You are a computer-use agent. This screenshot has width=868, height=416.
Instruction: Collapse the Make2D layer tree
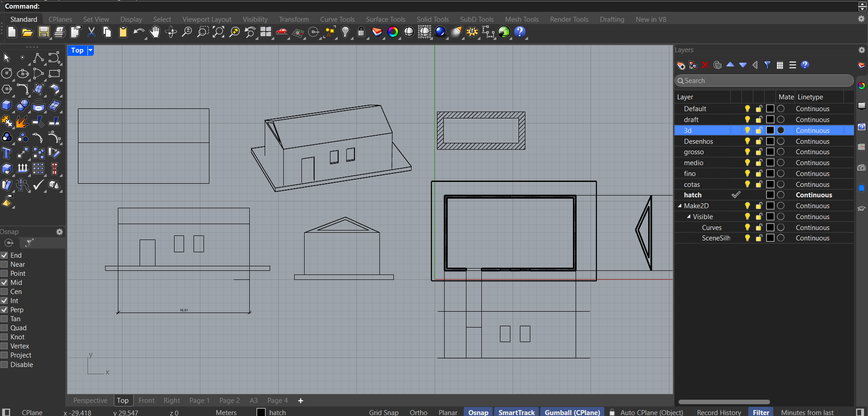click(x=679, y=206)
